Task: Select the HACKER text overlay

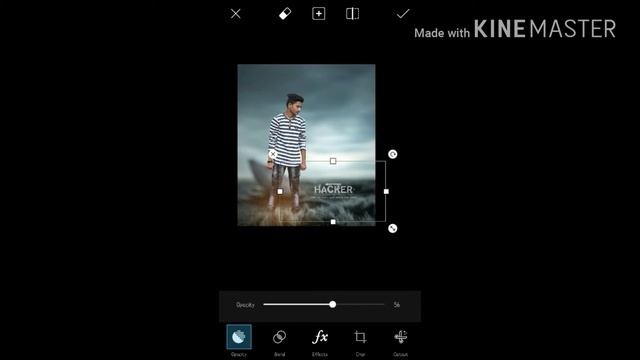Action: click(333, 189)
